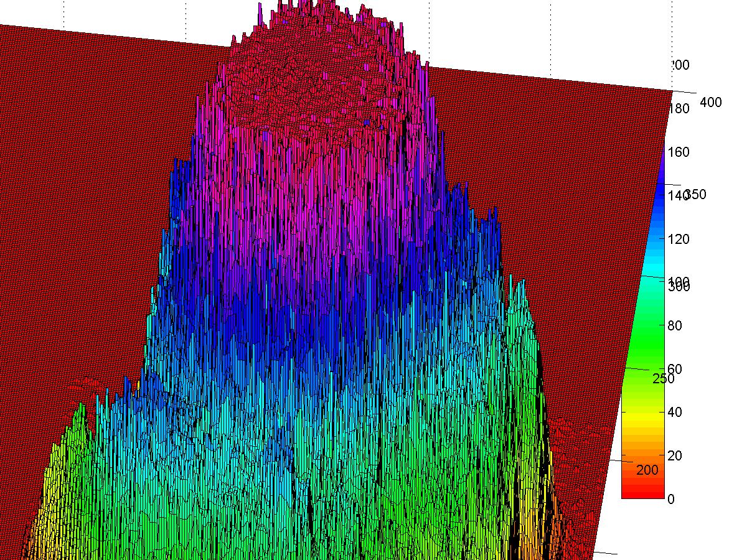Click the colorbar tick label 40
747x560 pixels.
point(674,413)
